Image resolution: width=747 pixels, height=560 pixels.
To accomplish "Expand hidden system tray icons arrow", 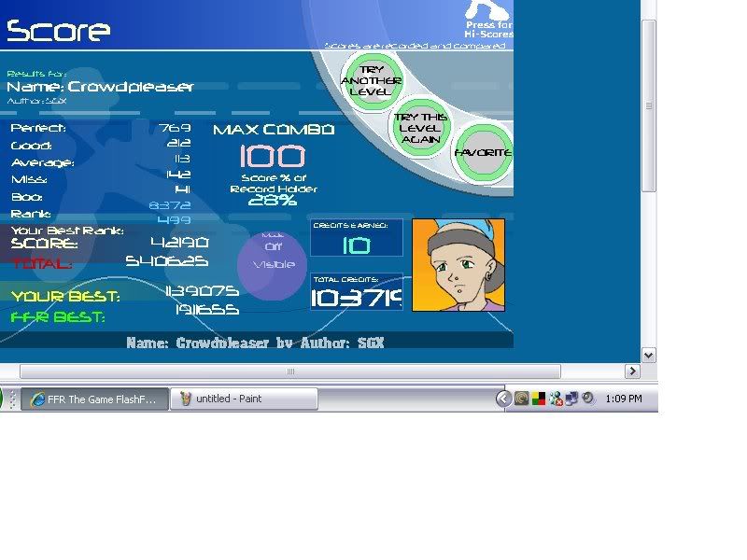I will click(x=504, y=399).
